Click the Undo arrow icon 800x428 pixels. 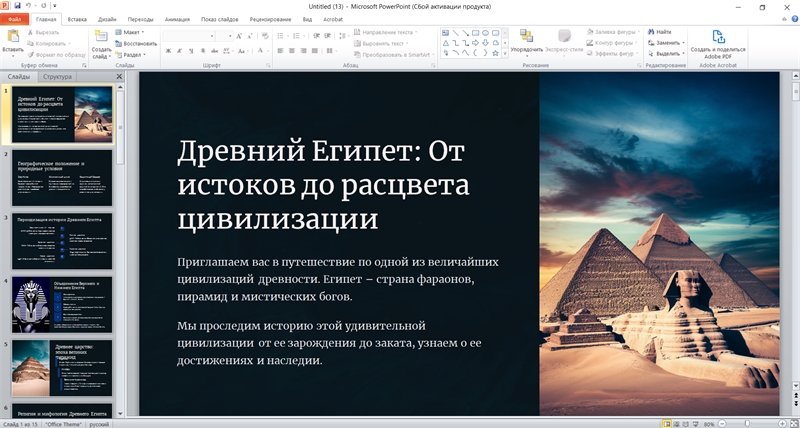point(29,6)
